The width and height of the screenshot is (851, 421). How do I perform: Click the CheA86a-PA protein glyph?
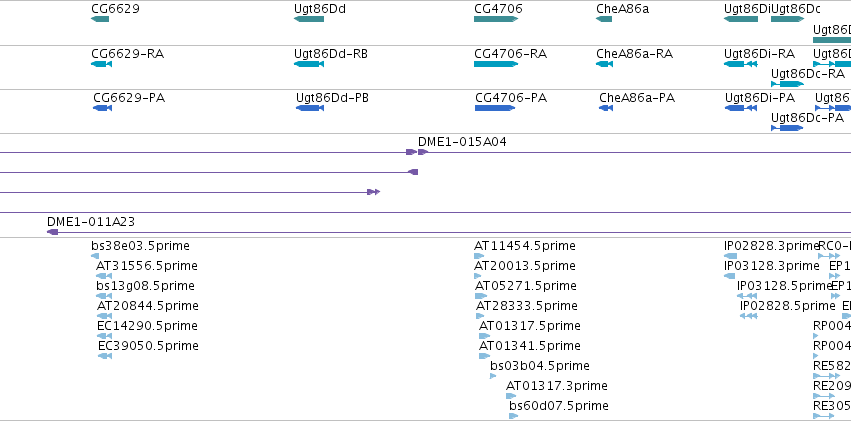[606, 108]
